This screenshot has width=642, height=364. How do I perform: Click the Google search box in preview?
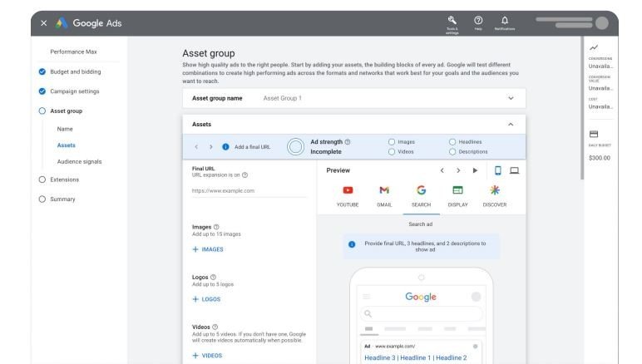pos(422,313)
